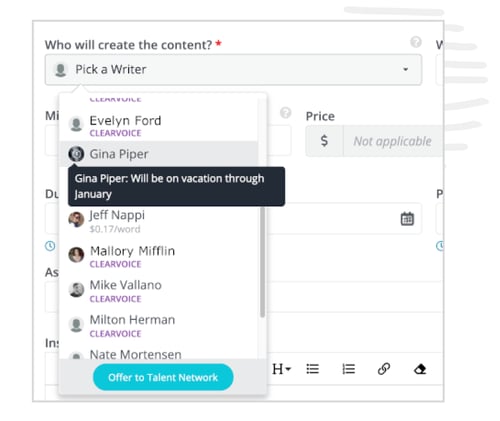The height and width of the screenshot is (421, 500).
Task: Select Evelyn Ford from the writer list
Action: (159, 125)
